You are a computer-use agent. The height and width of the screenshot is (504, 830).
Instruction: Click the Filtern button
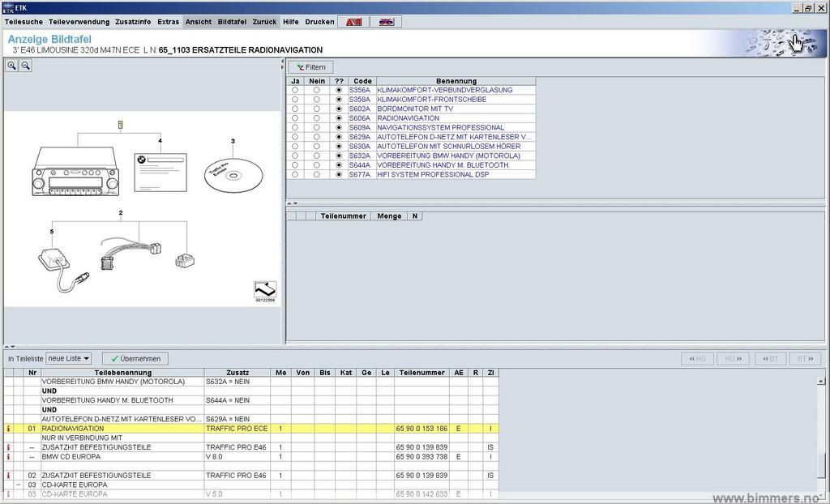tap(311, 67)
